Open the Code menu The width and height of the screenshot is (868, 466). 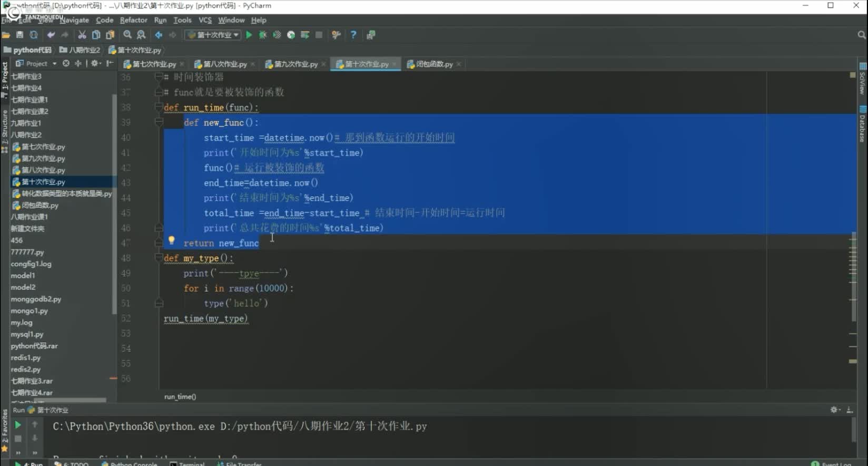[x=104, y=20]
